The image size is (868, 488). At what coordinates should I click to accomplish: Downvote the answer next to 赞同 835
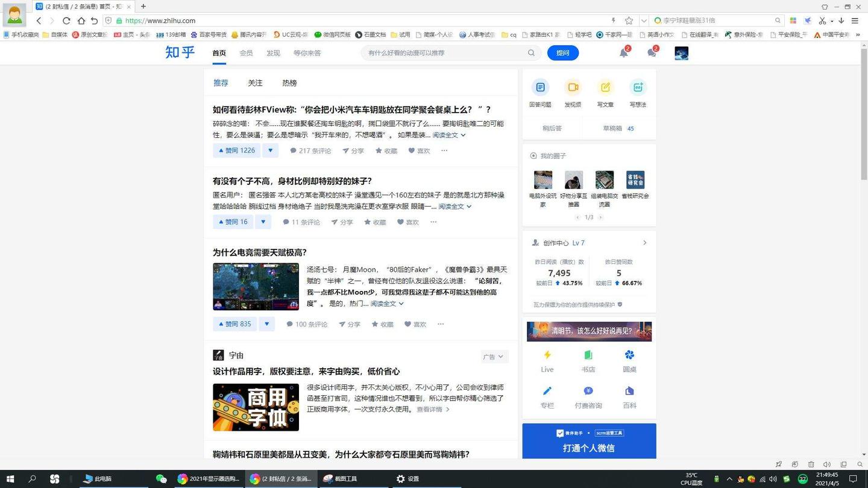(x=267, y=324)
